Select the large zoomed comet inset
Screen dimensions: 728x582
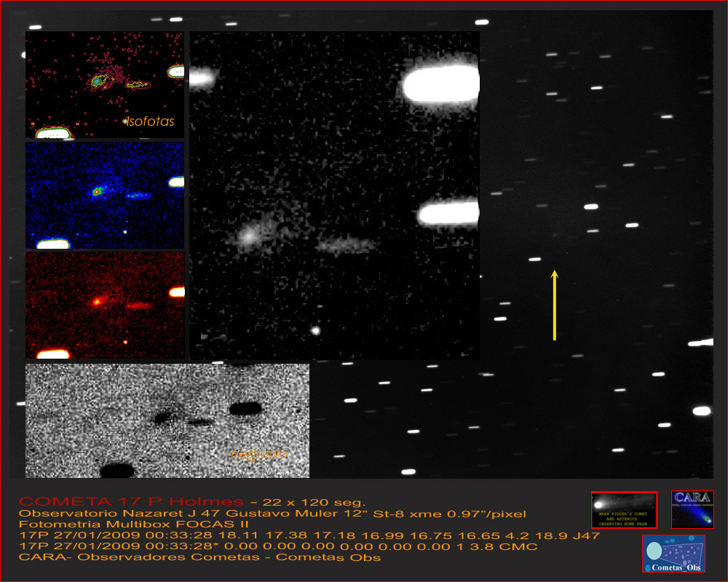pyautogui.click(x=334, y=196)
